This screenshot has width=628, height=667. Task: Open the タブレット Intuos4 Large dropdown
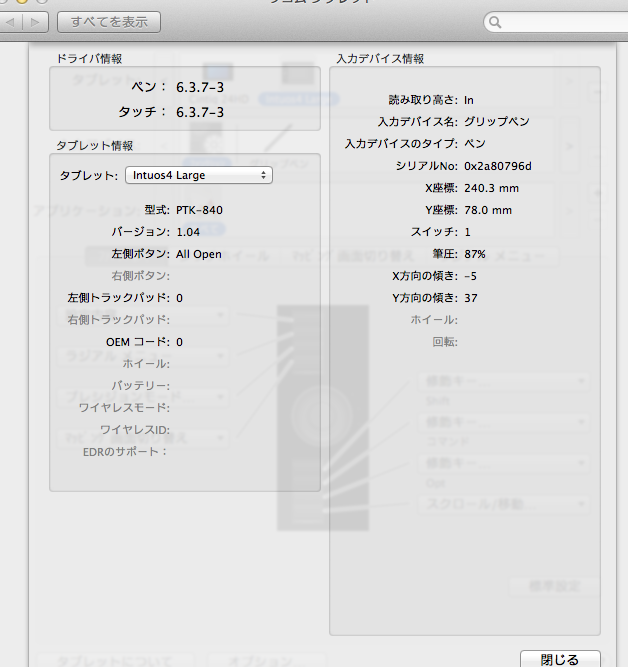tap(199, 175)
